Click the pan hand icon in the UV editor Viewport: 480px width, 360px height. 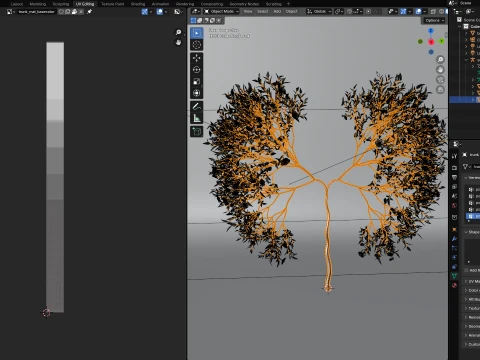[x=178, y=42]
